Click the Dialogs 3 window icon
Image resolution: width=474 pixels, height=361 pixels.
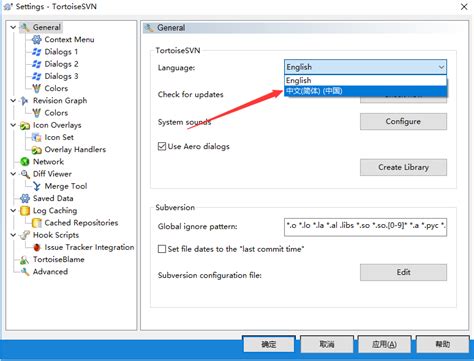(37, 76)
